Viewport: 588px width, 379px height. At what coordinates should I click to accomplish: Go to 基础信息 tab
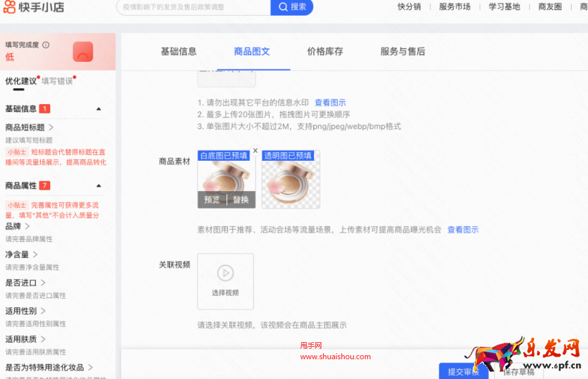pyautogui.click(x=178, y=51)
